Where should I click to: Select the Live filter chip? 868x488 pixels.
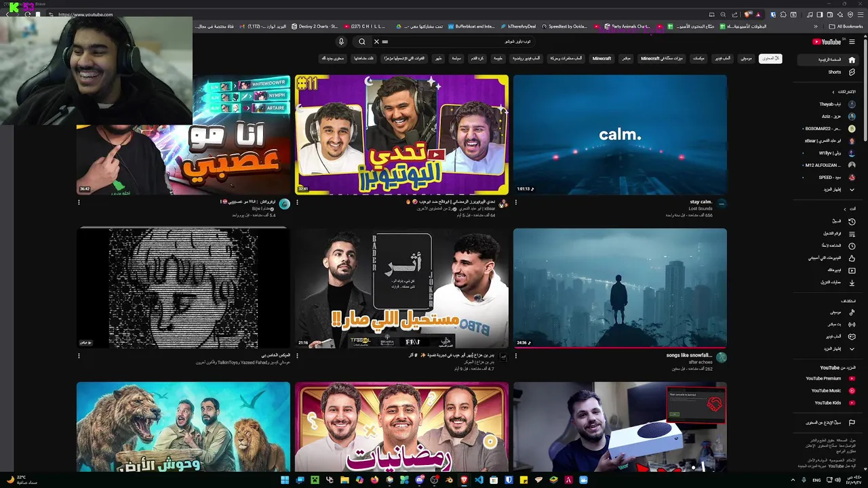(x=626, y=58)
